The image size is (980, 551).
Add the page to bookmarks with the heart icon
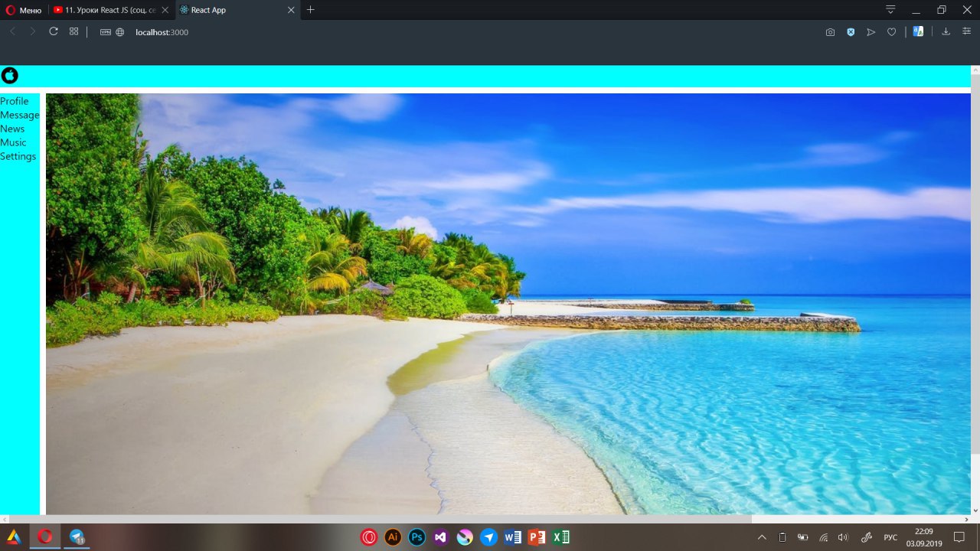[891, 32]
